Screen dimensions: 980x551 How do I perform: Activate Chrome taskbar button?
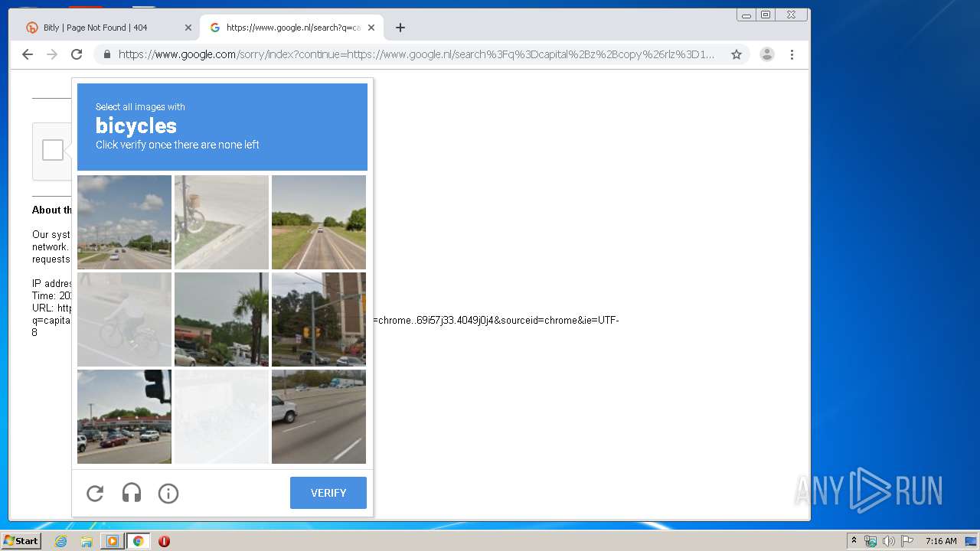point(138,541)
